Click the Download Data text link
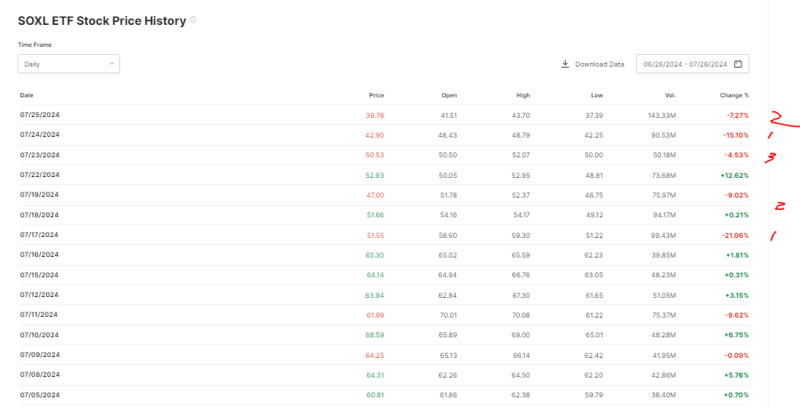Image resolution: width=800 pixels, height=409 pixels. click(x=600, y=64)
